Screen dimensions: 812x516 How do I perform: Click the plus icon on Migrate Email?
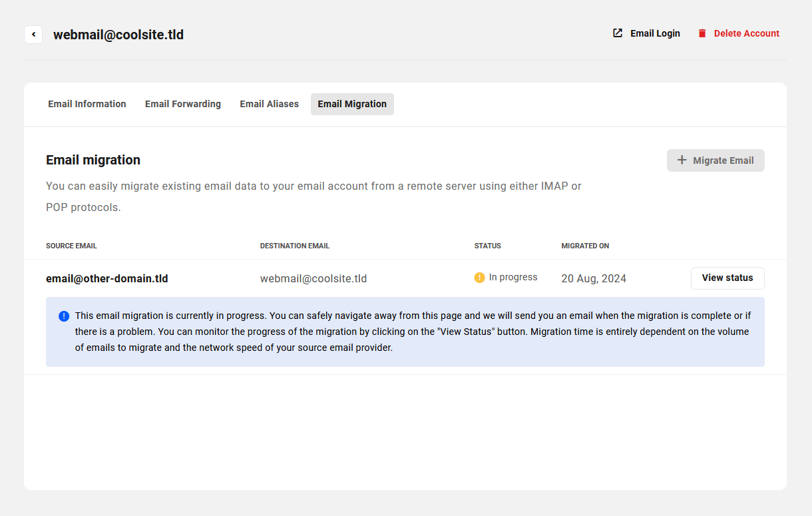(682, 160)
